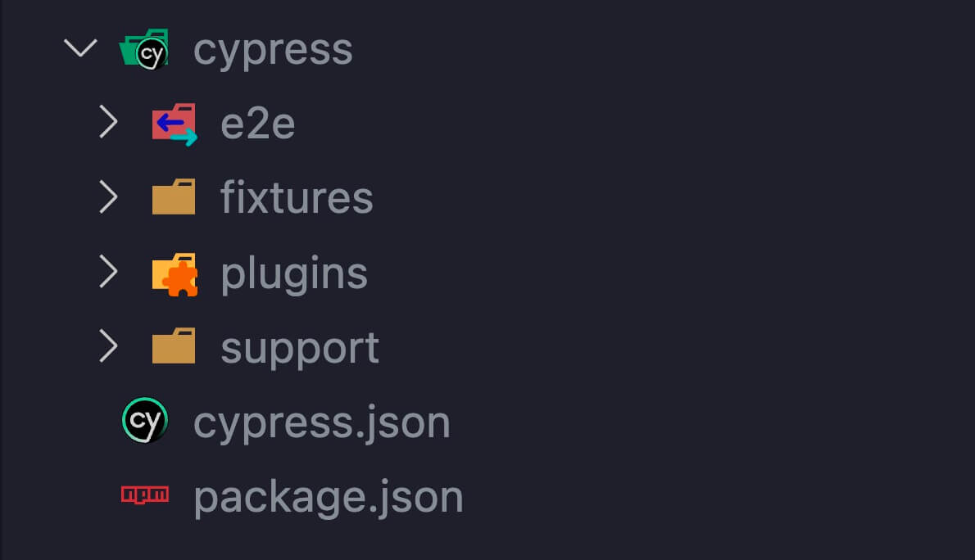
Task: Collapse the cypress folder
Action: 79,47
